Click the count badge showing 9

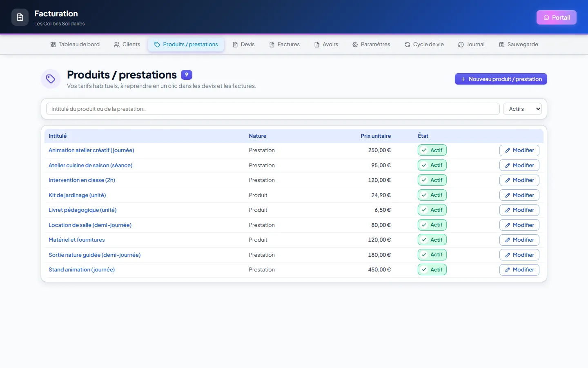pyautogui.click(x=187, y=75)
